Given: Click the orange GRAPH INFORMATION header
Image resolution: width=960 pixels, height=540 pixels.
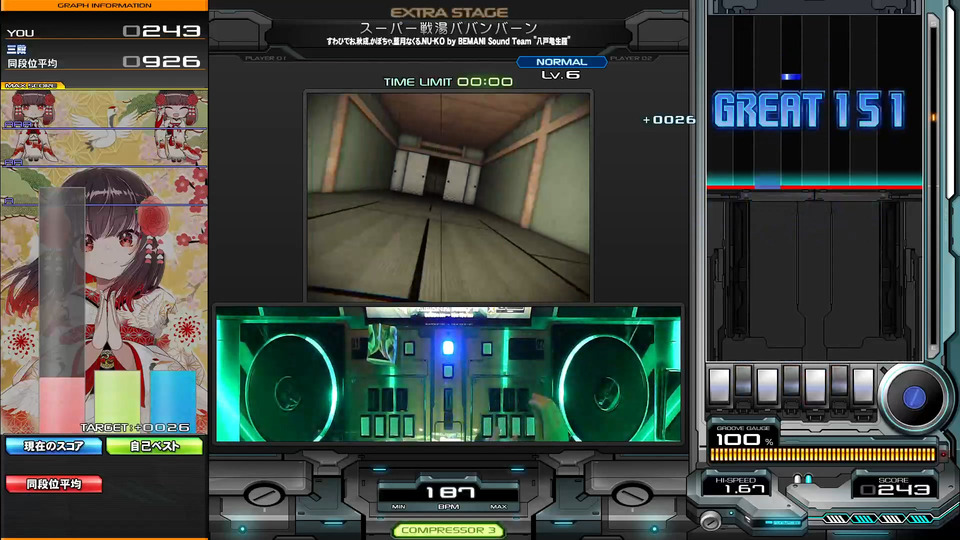Looking at the screenshot, I should [x=104, y=5].
